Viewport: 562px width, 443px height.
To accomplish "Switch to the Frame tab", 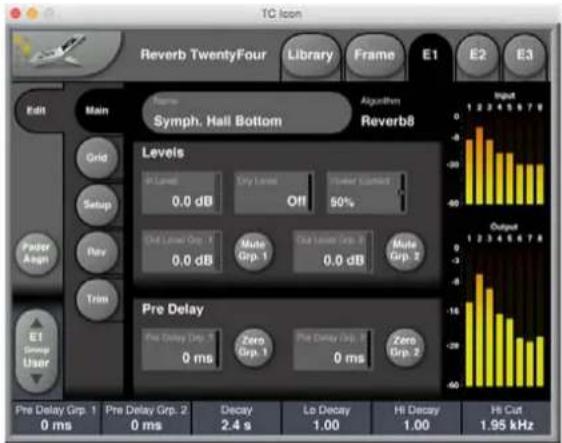I will coord(374,56).
